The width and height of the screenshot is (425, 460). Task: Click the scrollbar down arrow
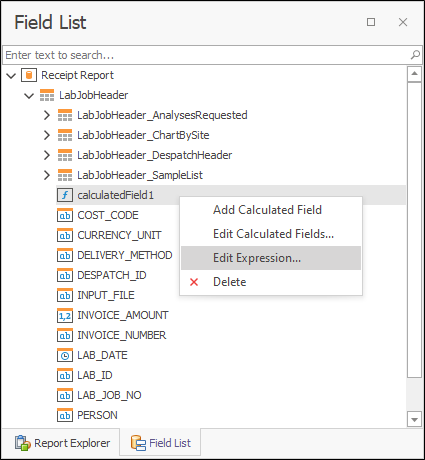click(414, 419)
